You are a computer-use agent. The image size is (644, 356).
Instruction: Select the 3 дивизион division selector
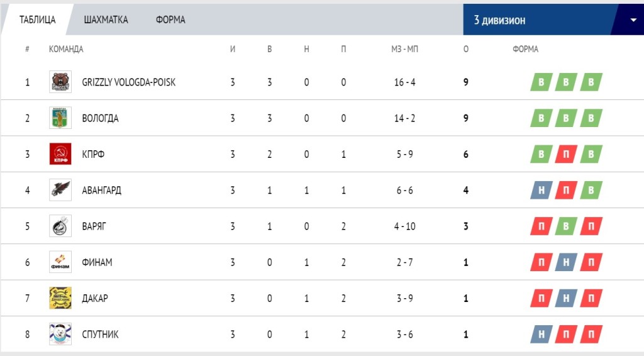click(553, 19)
